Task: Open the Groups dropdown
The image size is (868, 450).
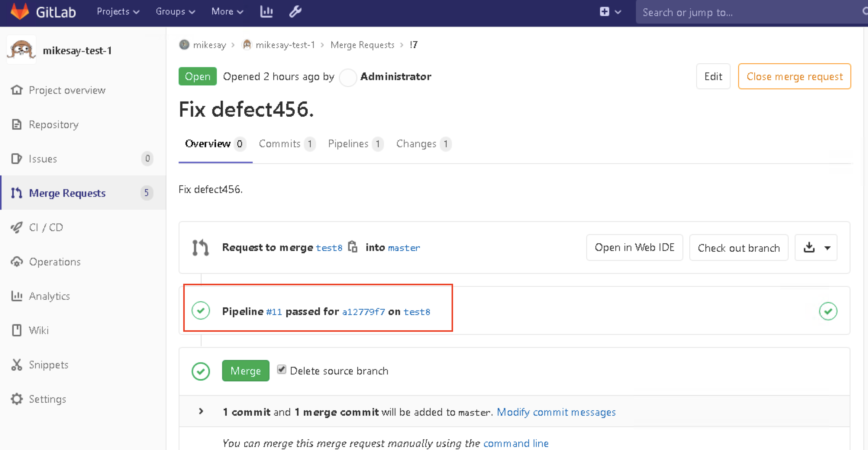Action: click(x=175, y=12)
